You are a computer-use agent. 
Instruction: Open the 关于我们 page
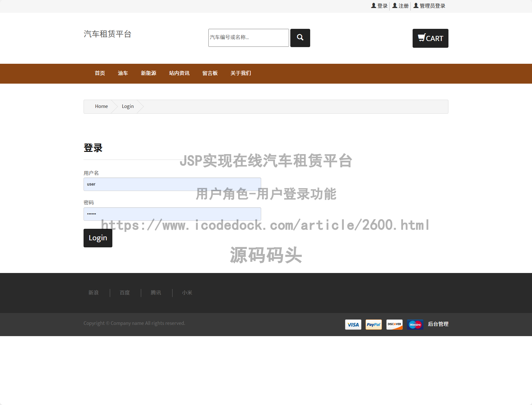240,73
